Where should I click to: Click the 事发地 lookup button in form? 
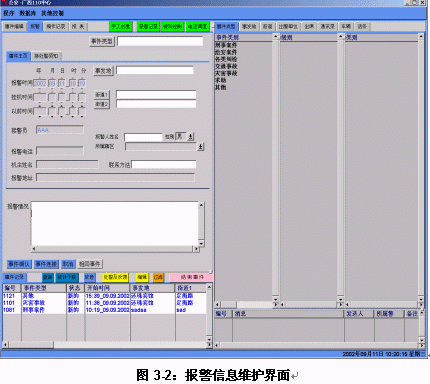[103, 71]
